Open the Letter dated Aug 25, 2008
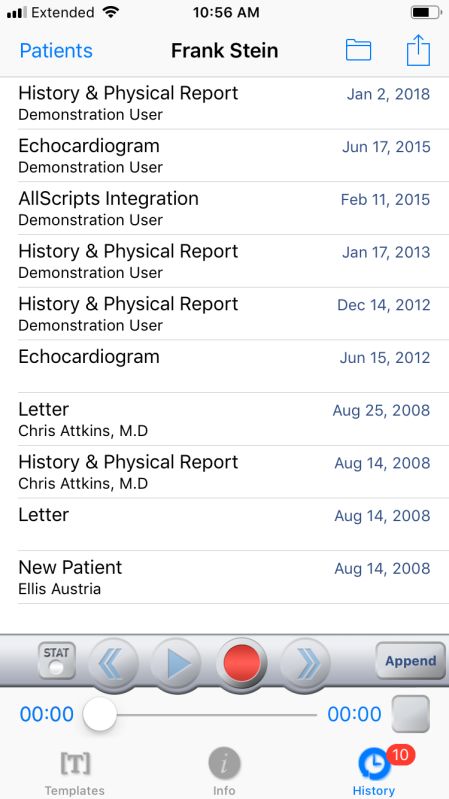The height and width of the screenshot is (799, 449). (x=224, y=419)
